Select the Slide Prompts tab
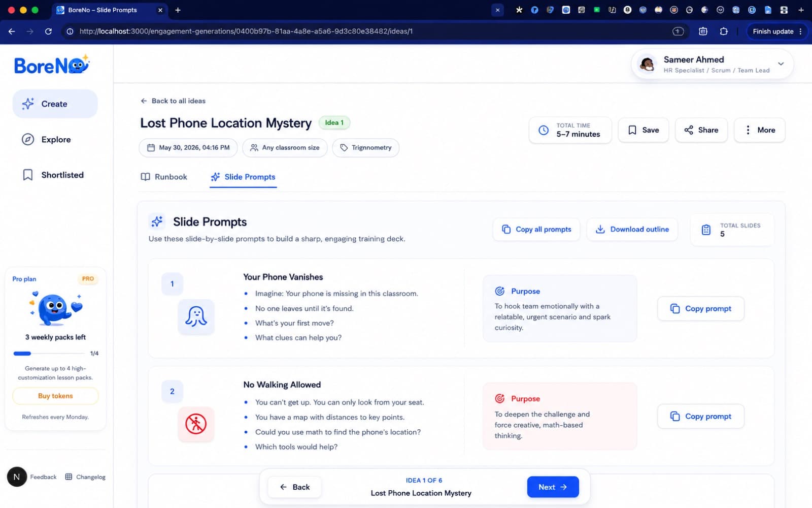Screen dimensions: 812x508 tap(243, 177)
